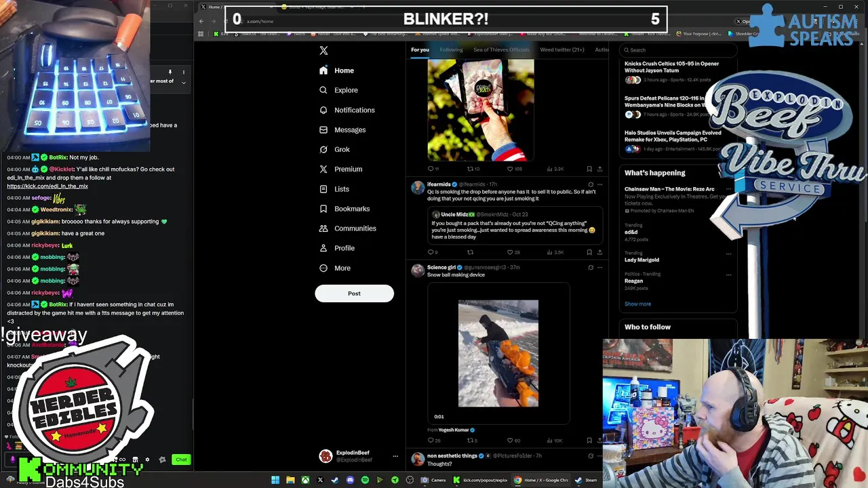Click Grok explain icon on ifearmids post
The width and height of the screenshot is (868, 488).
coord(591,184)
